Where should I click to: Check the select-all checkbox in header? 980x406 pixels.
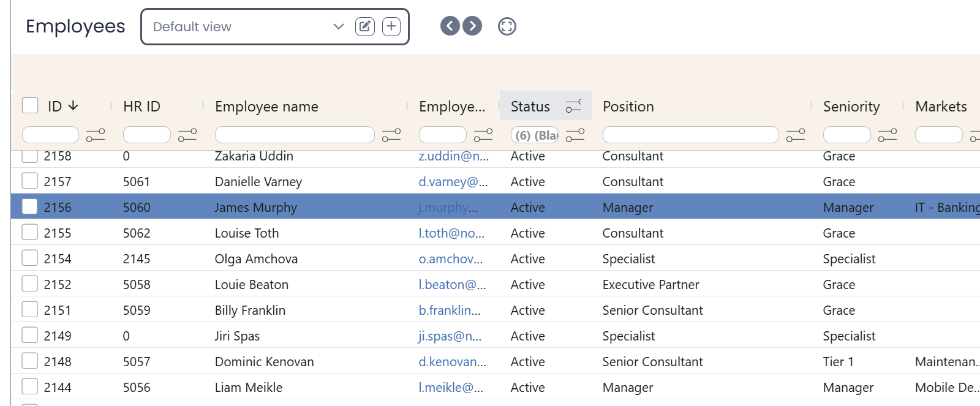(30, 105)
